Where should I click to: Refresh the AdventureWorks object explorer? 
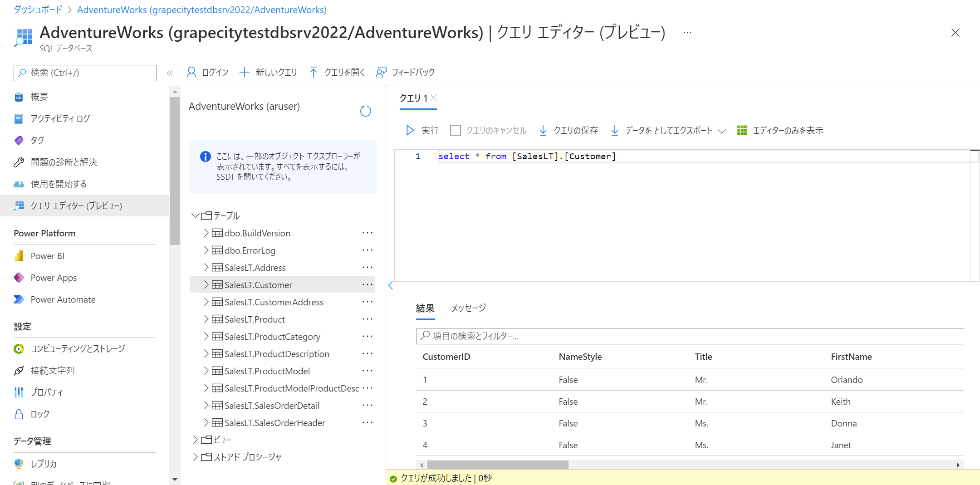365,111
